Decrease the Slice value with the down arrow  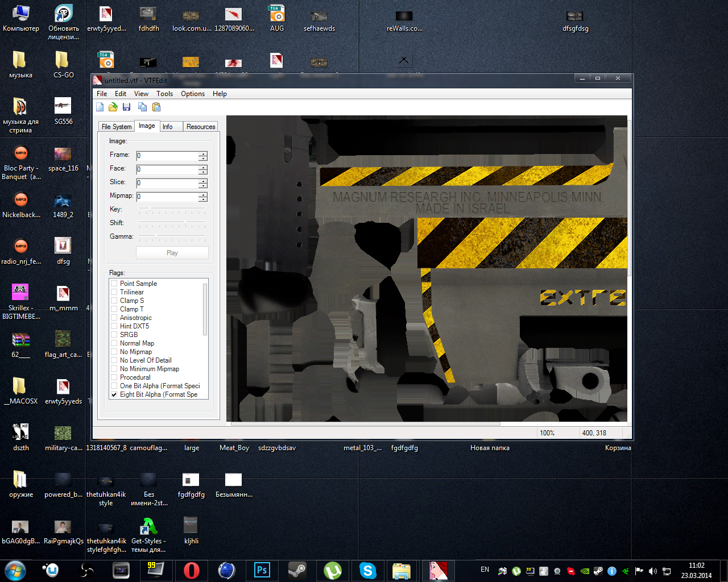203,185
